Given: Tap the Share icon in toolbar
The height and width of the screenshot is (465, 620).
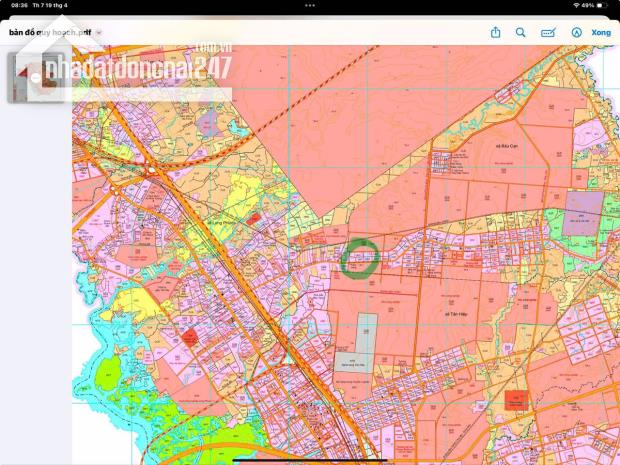Looking at the screenshot, I should point(495,32).
